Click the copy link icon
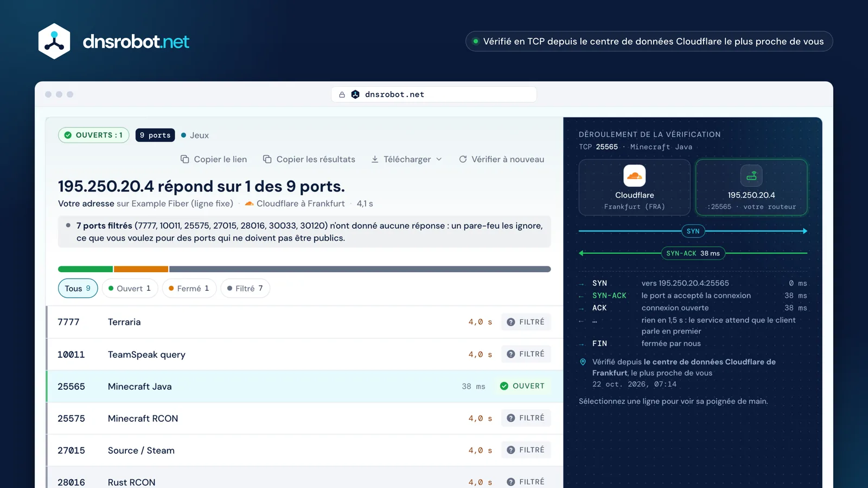Screen dimensions: 868x488 (184, 159)
